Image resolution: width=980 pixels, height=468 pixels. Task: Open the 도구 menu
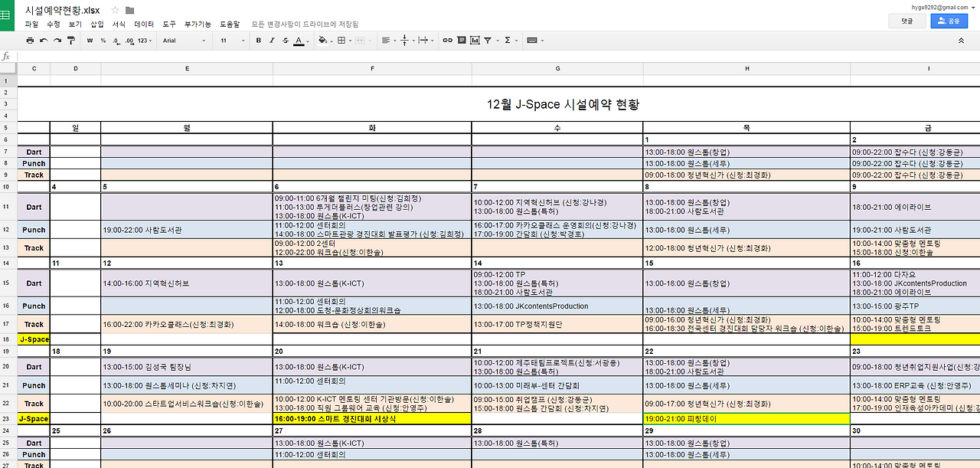[169, 25]
